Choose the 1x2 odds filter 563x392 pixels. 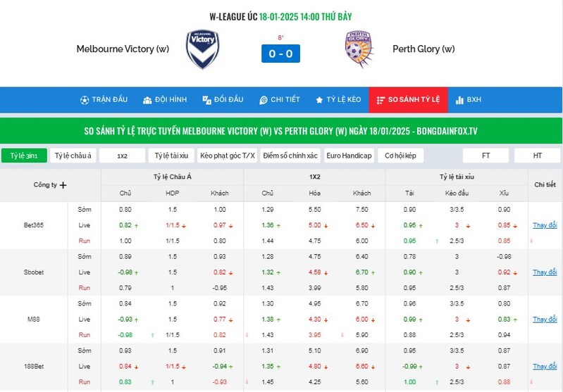pyautogui.click(x=122, y=156)
